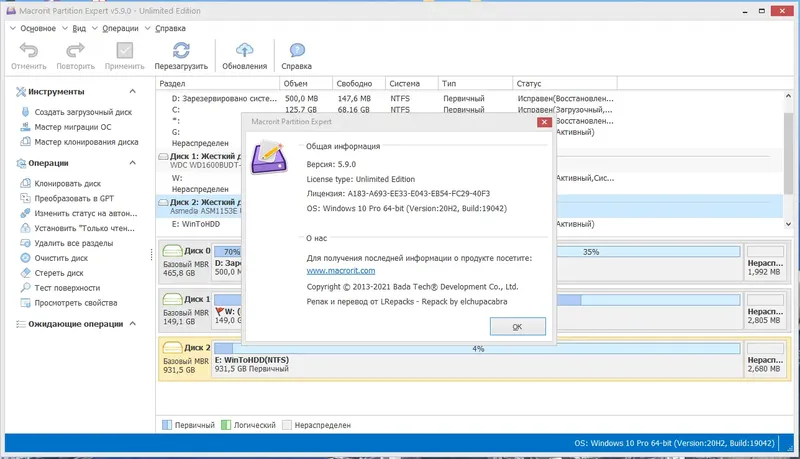This screenshot has width=800, height=459.
Task: Select Диск 1: Жесткий диск row
Action: [x=469, y=160]
